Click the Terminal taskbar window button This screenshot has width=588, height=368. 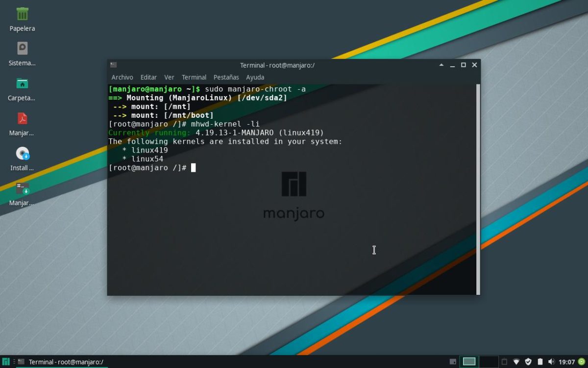click(x=61, y=362)
